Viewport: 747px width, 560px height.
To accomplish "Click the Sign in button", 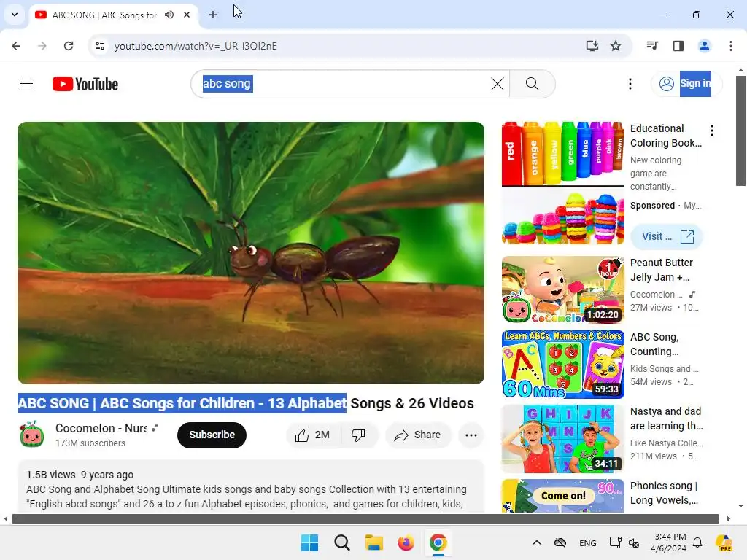I will [686, 84].
